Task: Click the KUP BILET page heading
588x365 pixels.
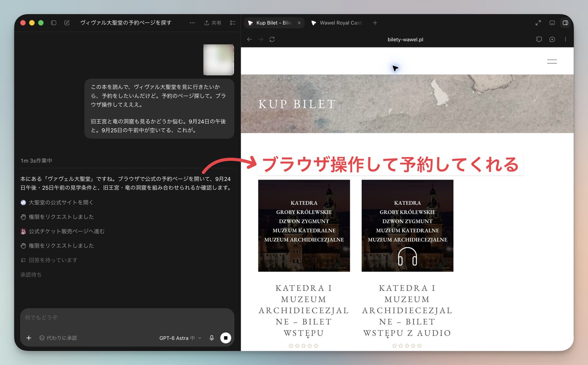Action: pos(297,104)
